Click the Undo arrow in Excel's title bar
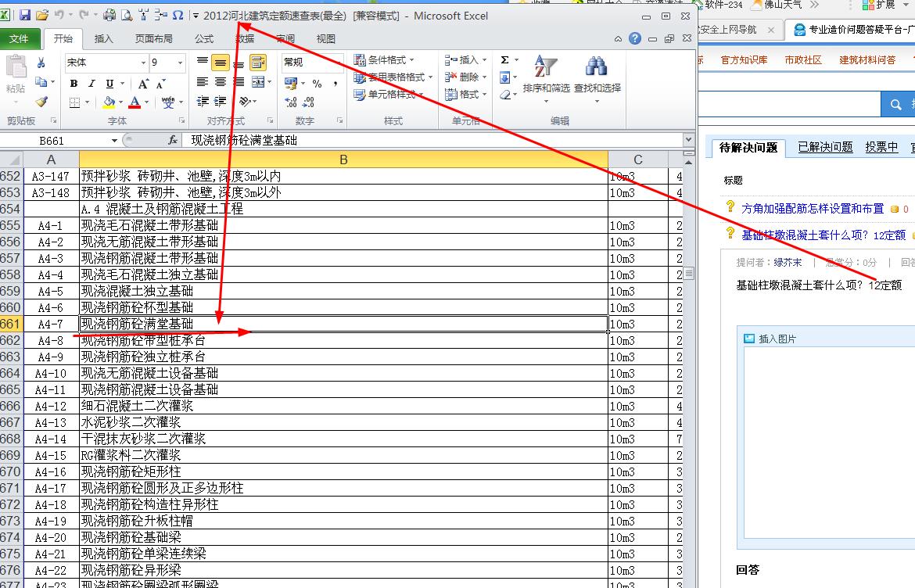 point(59,15)
